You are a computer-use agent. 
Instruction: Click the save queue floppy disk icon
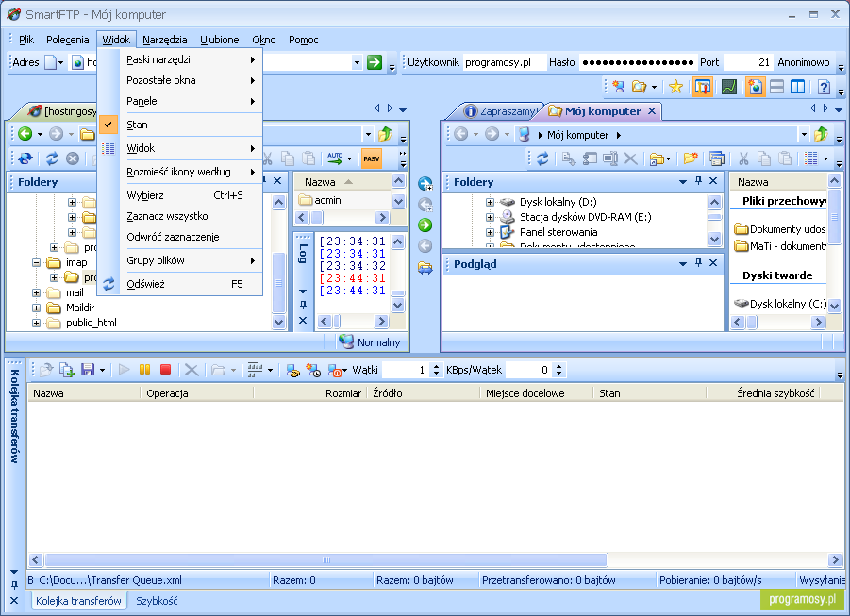point(88,370)
